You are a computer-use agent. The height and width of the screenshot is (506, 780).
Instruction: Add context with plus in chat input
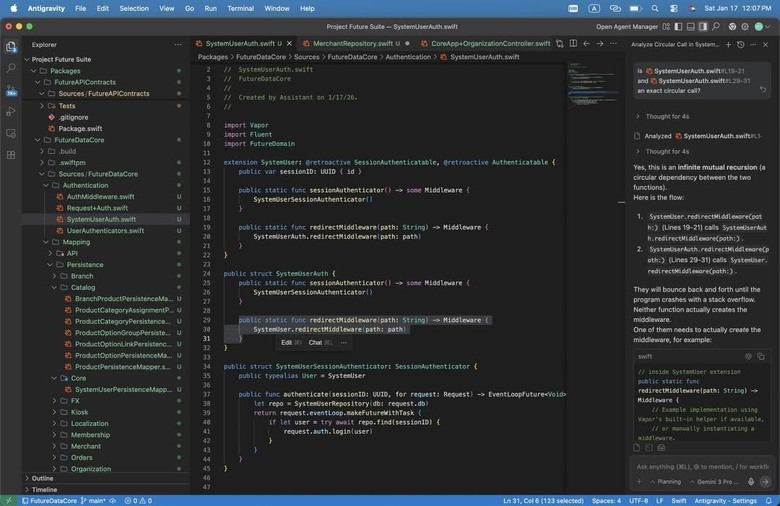pyautogui.click(x=639, y=482)
